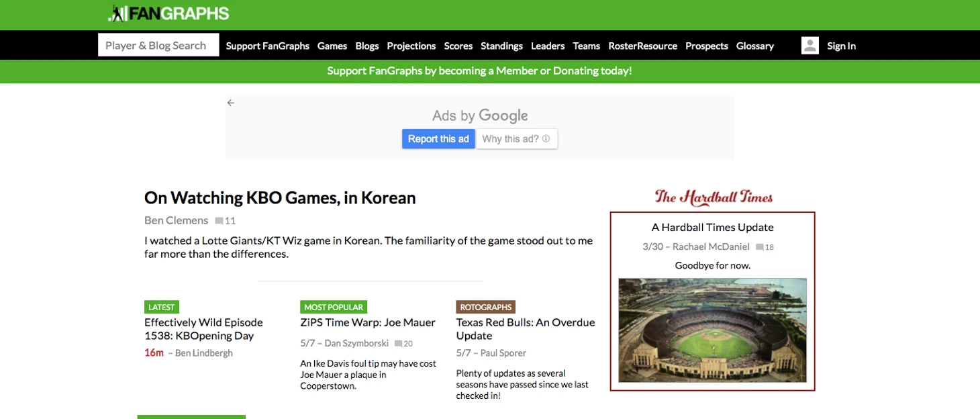The height and width of the screenshot is (419, 980).
Task: Open the Blogs menu
Action: point(367,46)
